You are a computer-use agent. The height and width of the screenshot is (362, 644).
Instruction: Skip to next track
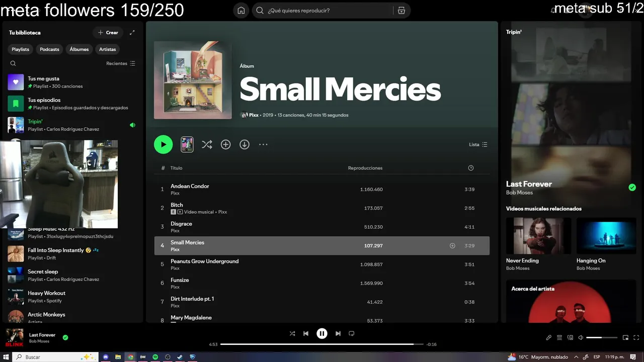click(x=338, y=333)
